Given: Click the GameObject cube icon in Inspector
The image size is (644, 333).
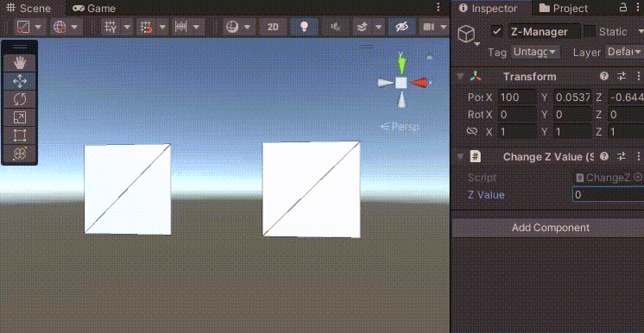Looking at the screenshot, I should pyautogui.click(x=466, y=34).
